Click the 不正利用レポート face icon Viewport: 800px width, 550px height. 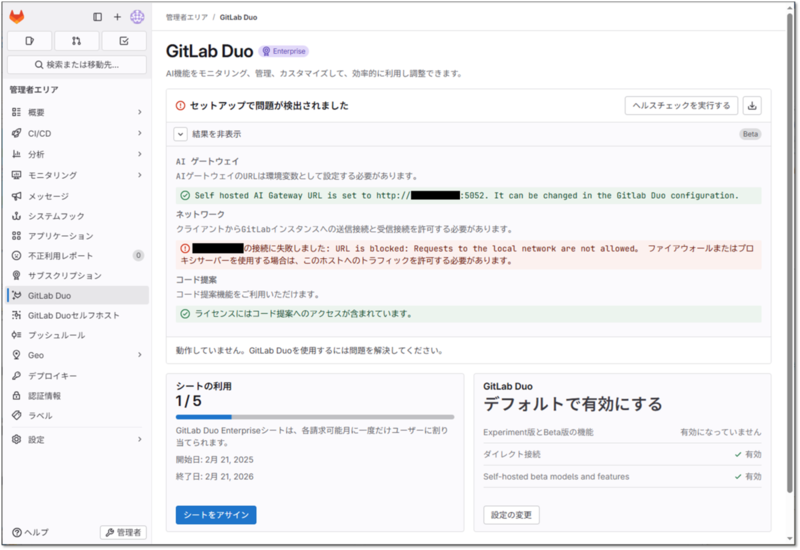(x=16, y=256)
